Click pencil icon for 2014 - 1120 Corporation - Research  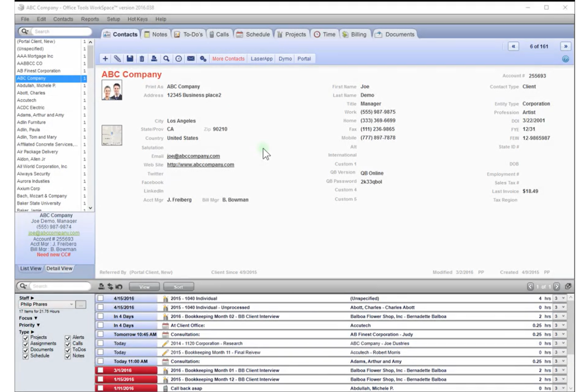pyautogui.click(x=165, y=344)
